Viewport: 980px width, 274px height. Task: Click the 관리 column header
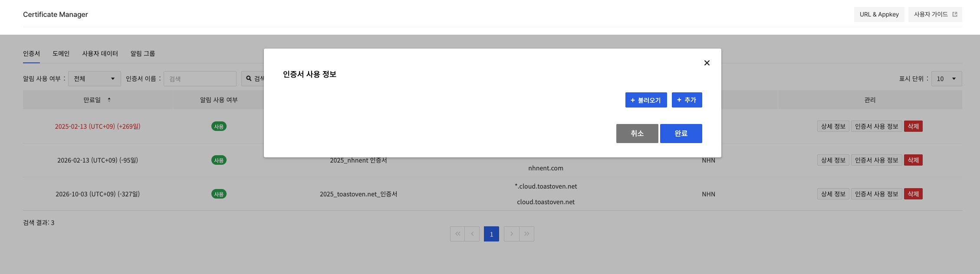click(870, 100)
